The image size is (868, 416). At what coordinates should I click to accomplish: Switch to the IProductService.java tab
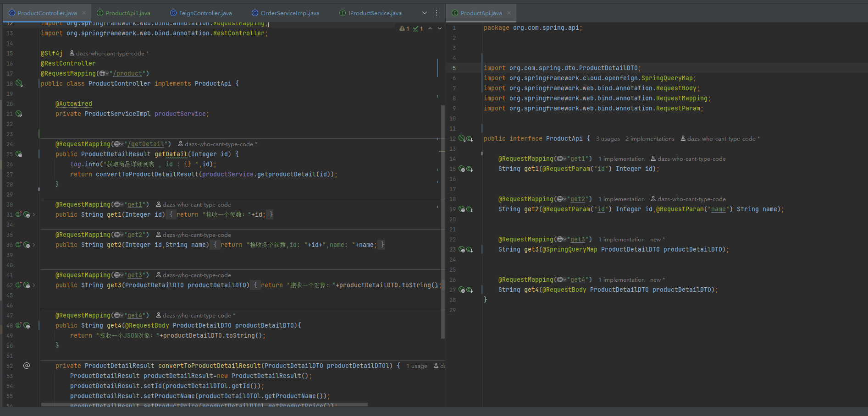coord(370,13)
